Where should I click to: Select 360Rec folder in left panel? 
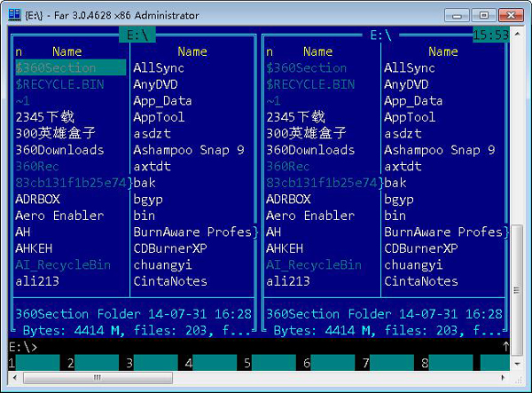(x=37, y=166)
